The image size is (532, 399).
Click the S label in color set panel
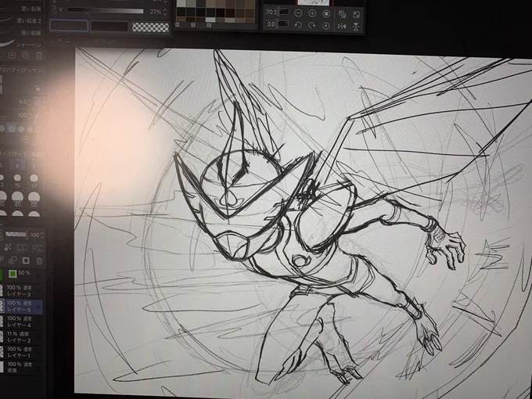click(192, 24)
